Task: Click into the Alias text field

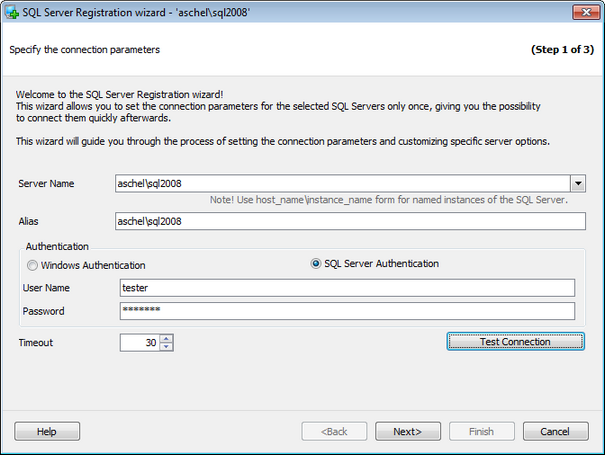Action: tap(350, 221)
